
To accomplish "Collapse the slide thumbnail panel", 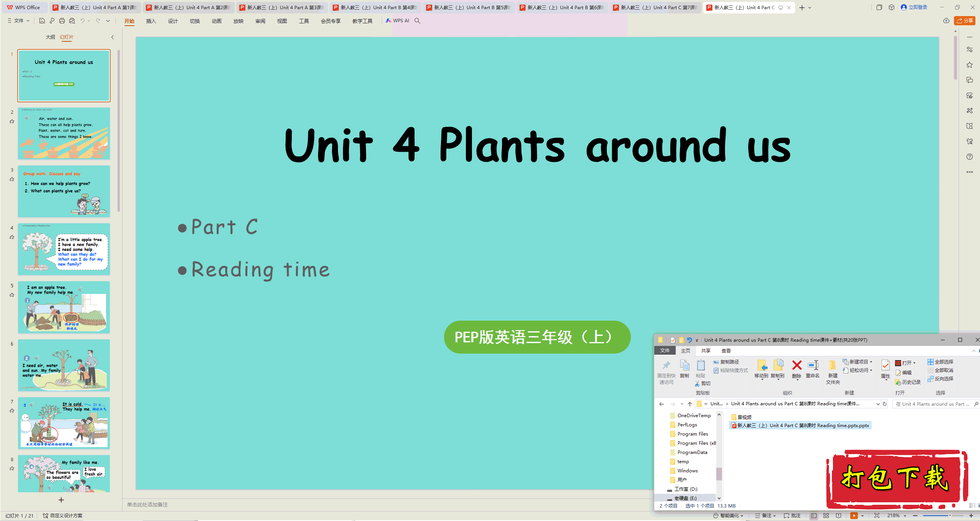I will (x=113, y=37).
